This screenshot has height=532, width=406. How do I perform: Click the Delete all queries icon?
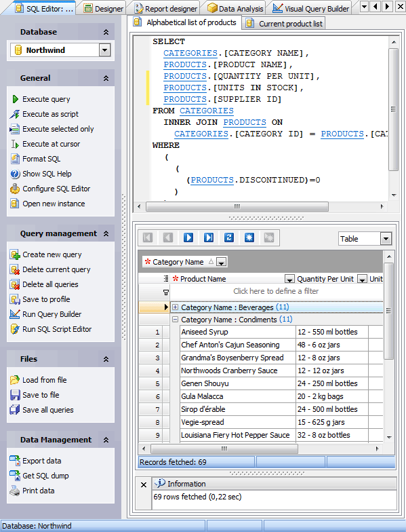click(x=15, y=284)
